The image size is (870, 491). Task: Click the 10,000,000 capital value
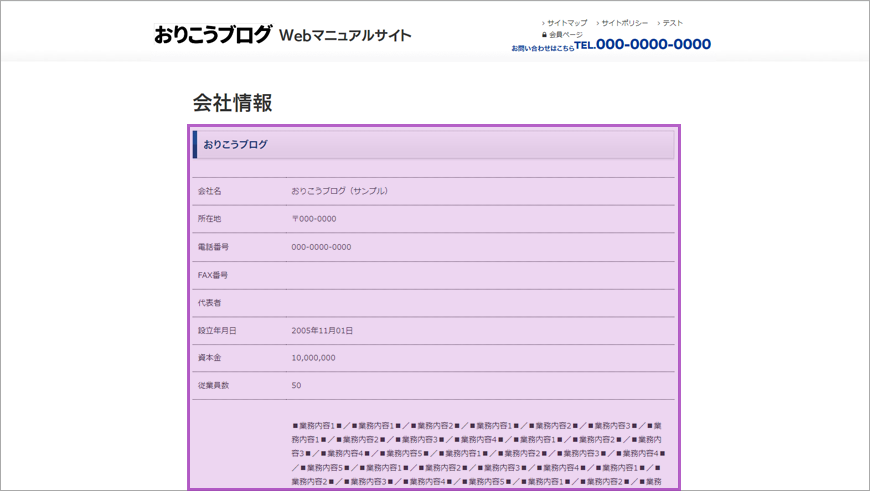[x=313, y=358]
